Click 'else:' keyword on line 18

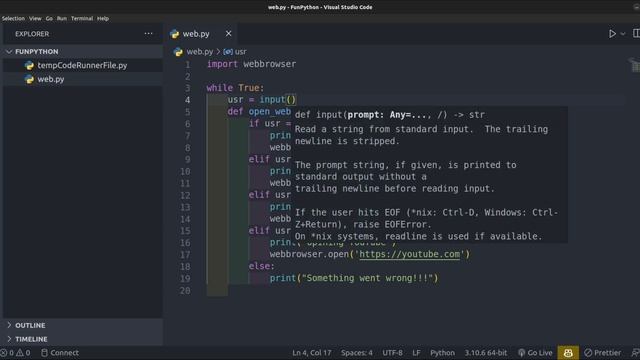[x=262, y=266]
